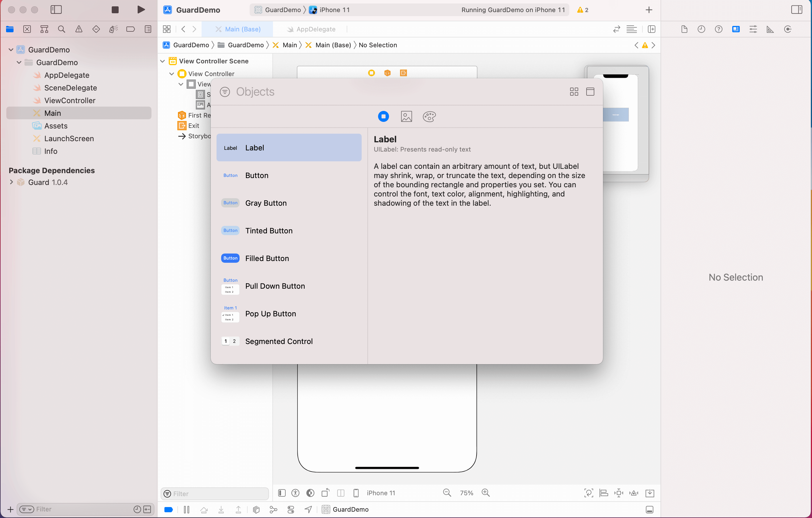The image size is (812, 518).
Task: Collapse the View Controller Scene
Action: [x=162, y=61]
